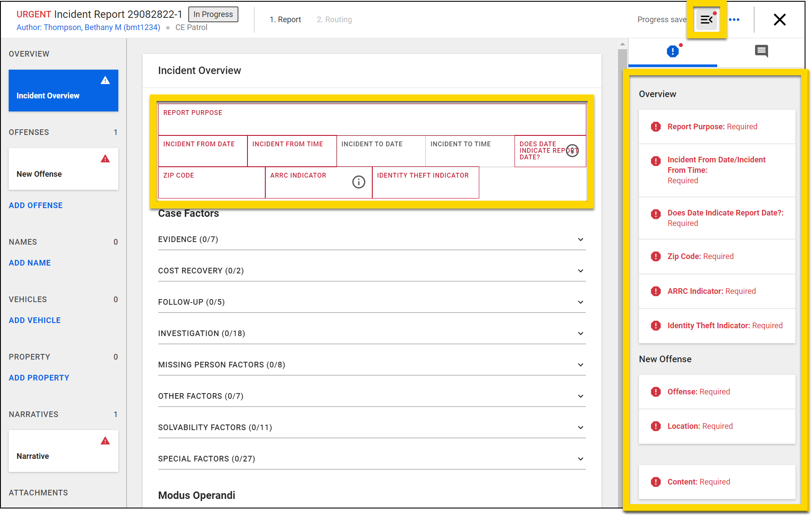Click the more options ellipsis icon
The height and width of the screenshot is (515, 812).
(735, 20)
